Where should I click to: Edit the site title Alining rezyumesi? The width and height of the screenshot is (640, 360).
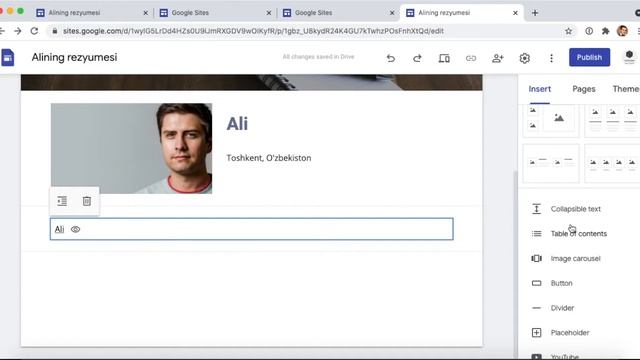tap(74, 58)
